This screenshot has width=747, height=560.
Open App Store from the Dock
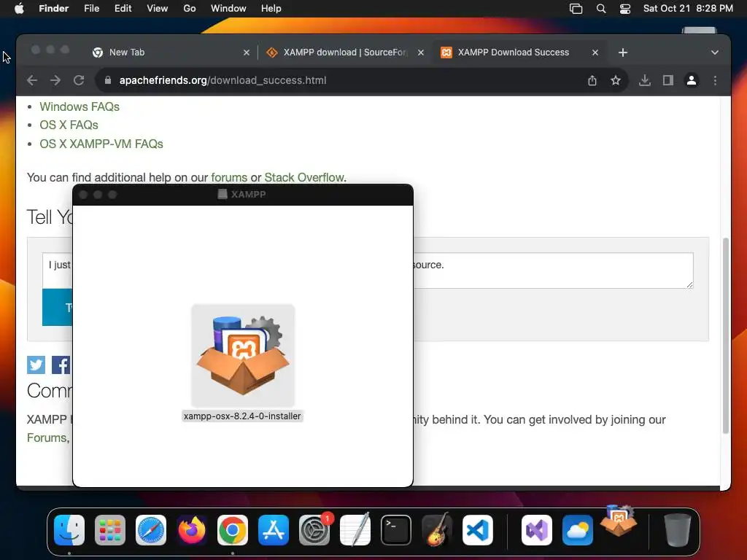pyautogui.click(x=274, y=530)
